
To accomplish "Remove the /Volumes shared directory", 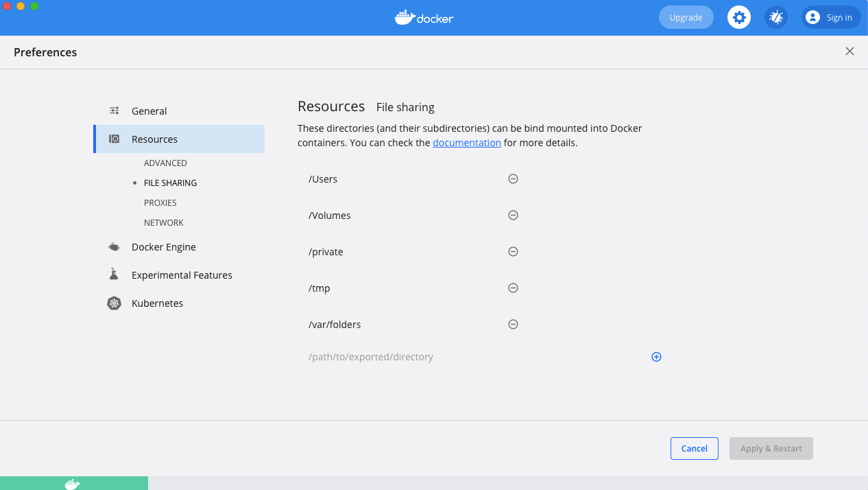I will (513, 215).
